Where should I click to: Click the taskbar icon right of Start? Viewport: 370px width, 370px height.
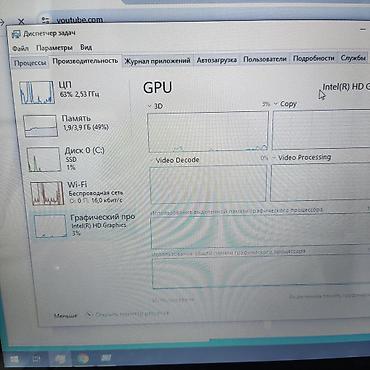(37, 359)
